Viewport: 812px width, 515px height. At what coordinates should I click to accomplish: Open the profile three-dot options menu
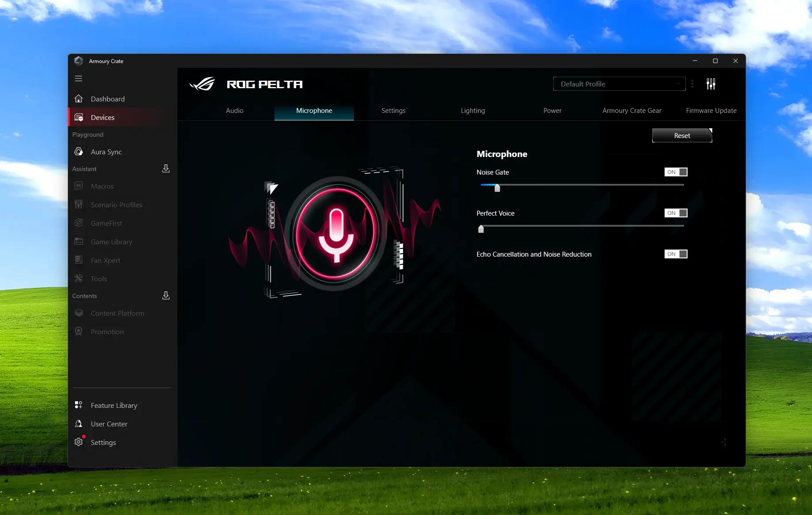[x=692, y=84]
